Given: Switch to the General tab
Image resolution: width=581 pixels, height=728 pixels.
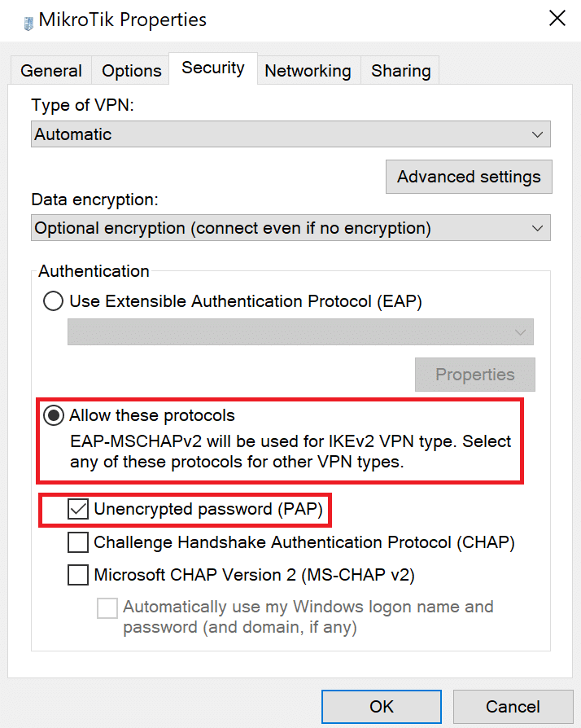Looking at the screenshot, I should tap(51, 71).
